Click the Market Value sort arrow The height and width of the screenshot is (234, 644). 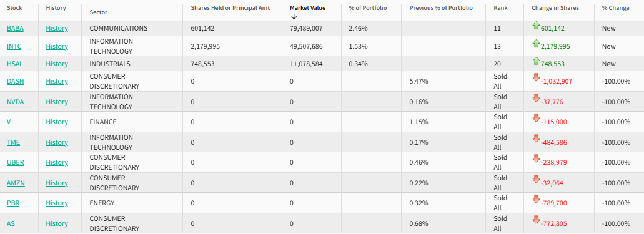pyautogui.click(x=294, y=17)
